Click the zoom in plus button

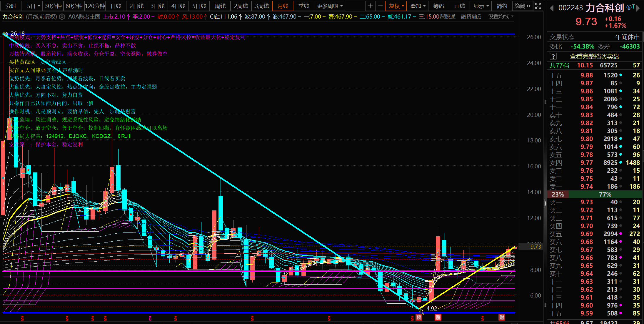370,6
